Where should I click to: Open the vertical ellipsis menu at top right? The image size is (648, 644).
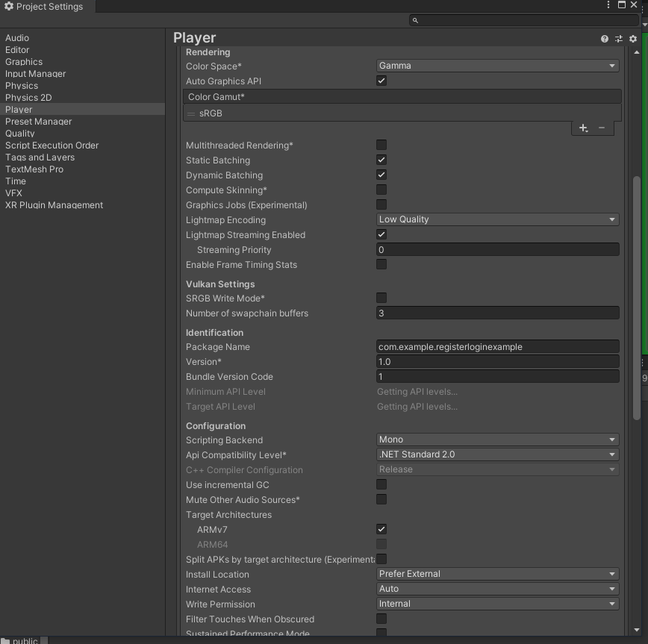tap(609, 4)
